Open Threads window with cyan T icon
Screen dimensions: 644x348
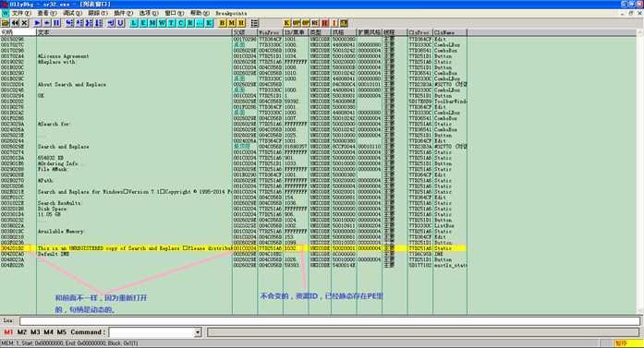click(x=171, y=23)
